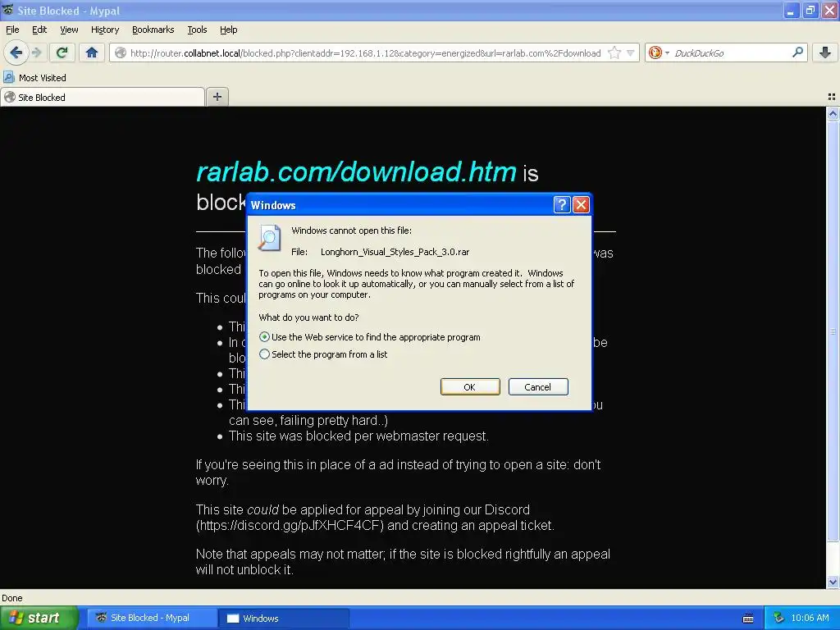Click the keyboard tray icon

pyautogui.click(x=748, y=619)
